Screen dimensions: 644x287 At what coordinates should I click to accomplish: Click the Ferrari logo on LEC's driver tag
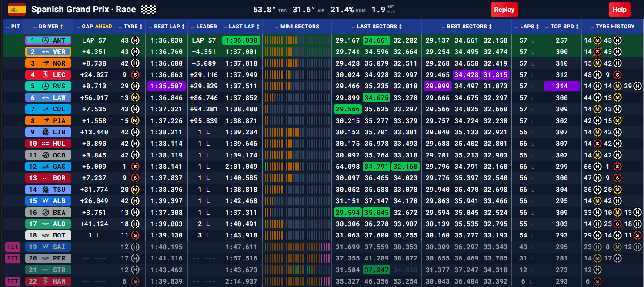point(45,75)
